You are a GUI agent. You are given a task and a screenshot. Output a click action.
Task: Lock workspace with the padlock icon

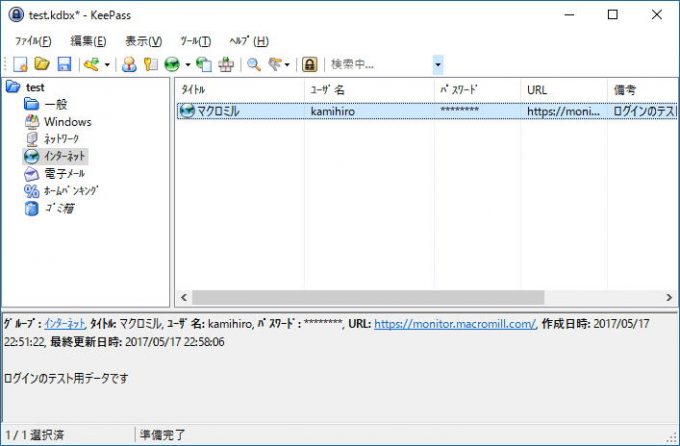pyautogui.click(x=309, y=65)
